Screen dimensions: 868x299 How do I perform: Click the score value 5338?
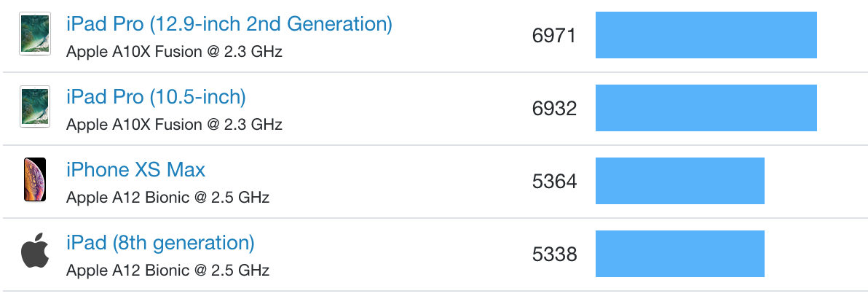coord(554,255)
